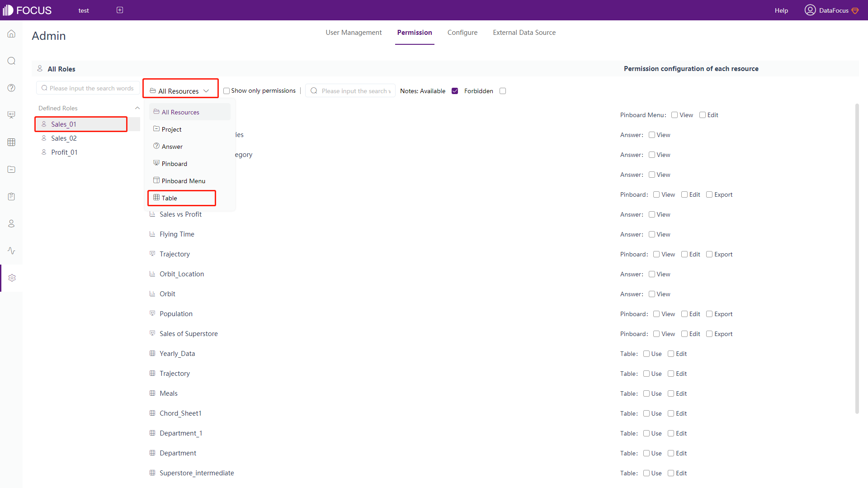The width and height of the screenshot is (868, 488).
Task: Check Edit for Population pinboard
Action: click(x=684, y=314)
